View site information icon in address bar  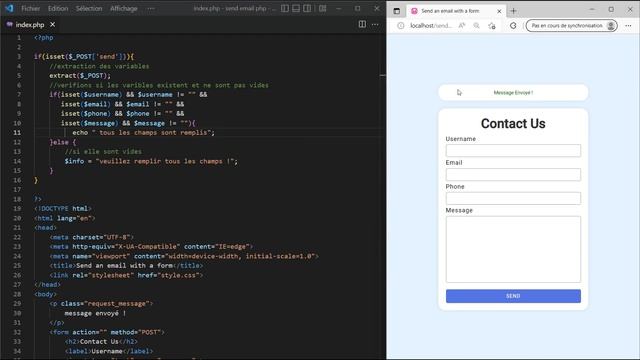pos(401,26)
